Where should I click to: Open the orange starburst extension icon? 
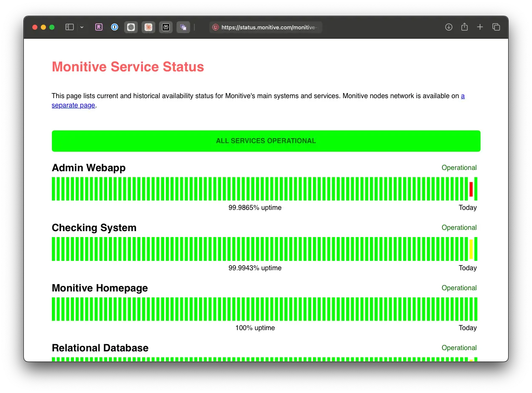[x=148, y=27]
